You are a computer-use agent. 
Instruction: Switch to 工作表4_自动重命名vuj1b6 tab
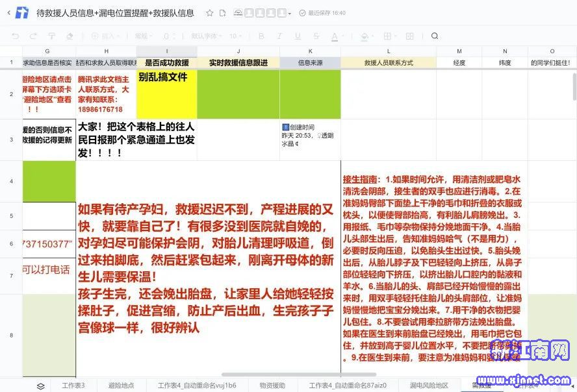(197, 386)
